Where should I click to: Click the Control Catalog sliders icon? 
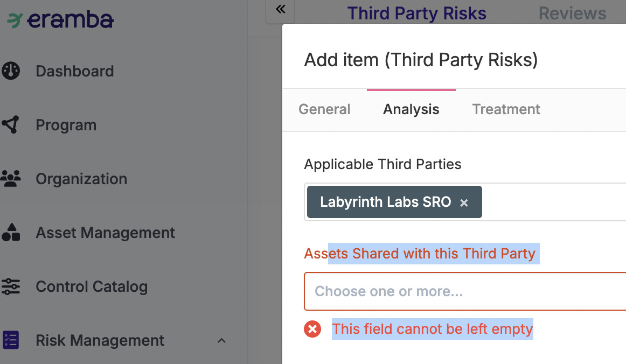[x=11, y=286]
